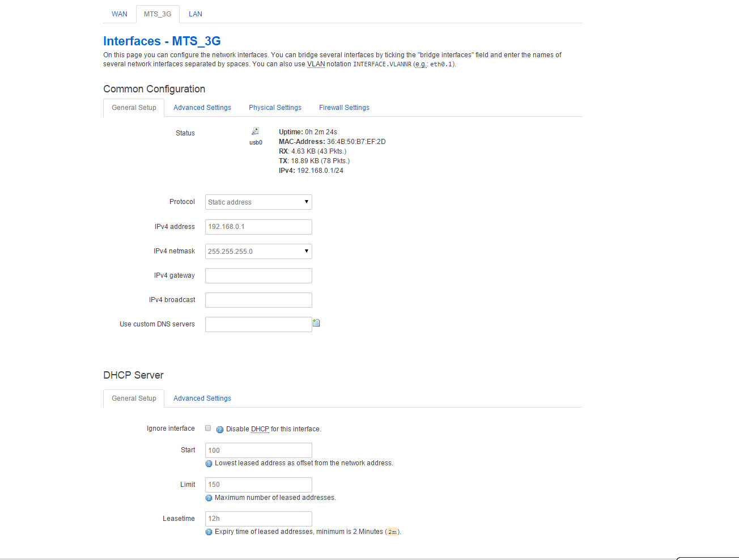Click the underlined VLAN abbreviation
739x560 pixels.
click(x=316, y=64)
